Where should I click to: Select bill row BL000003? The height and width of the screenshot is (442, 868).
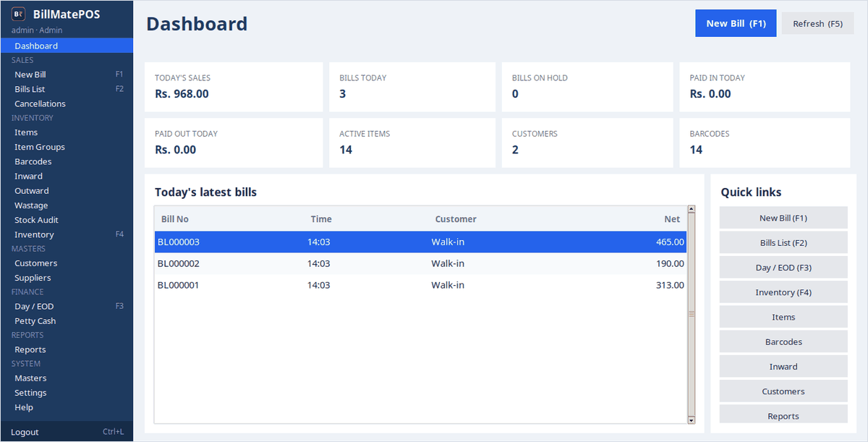420,242
